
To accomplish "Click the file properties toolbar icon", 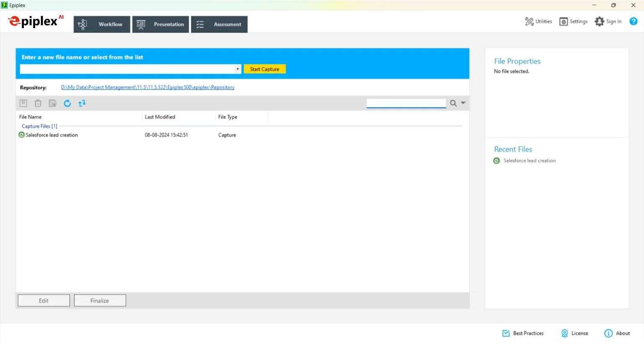I will [x=52, y=103].
